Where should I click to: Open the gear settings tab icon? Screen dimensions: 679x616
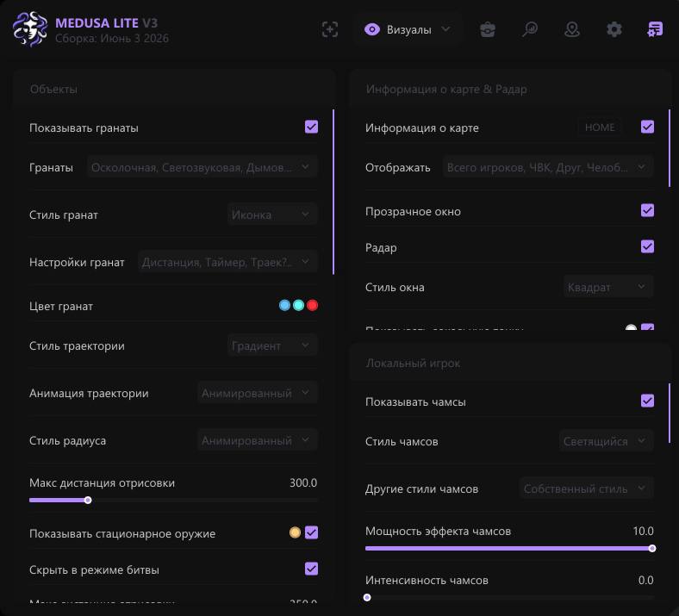[x=614, y=29]
